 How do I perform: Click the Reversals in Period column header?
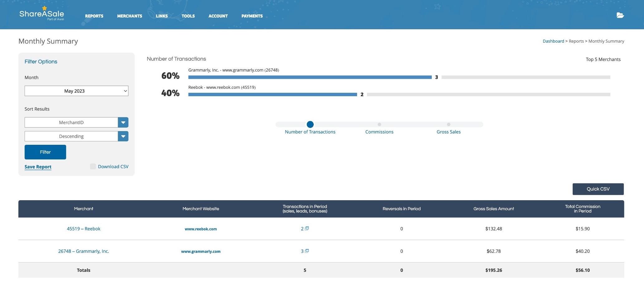[401, 209]
